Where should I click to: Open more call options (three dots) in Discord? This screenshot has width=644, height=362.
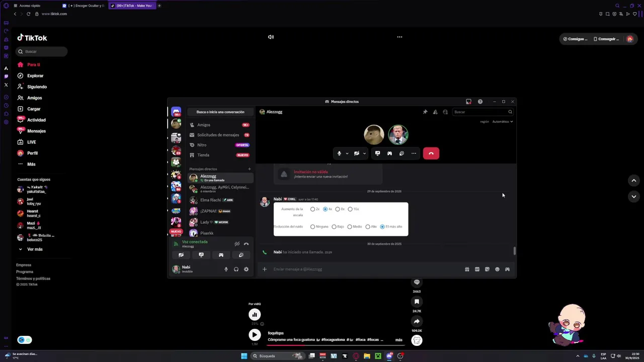[414, 153]
